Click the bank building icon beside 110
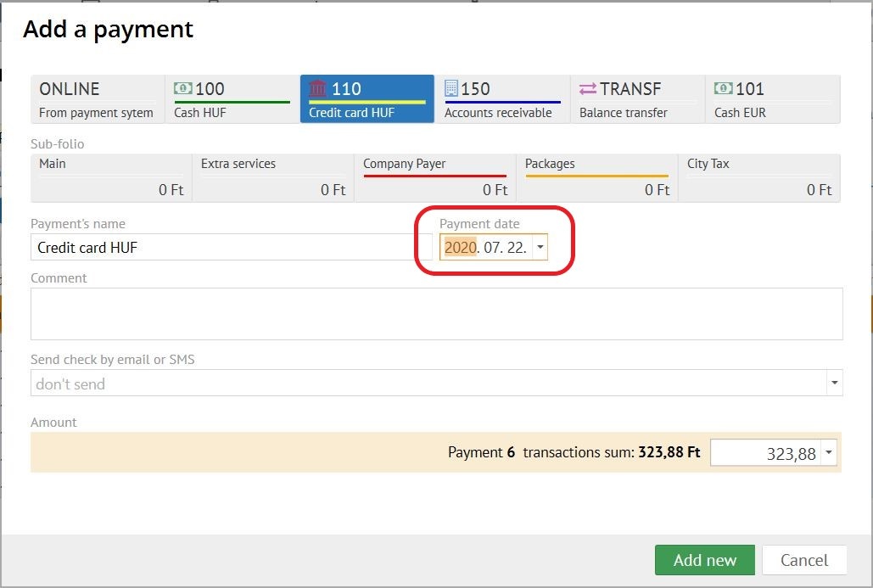This screenshot has width=873, height=588. [x=317, y=88]
